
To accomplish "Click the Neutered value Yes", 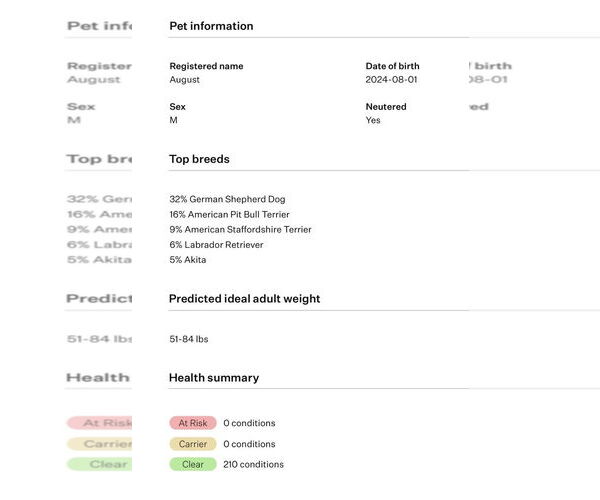I will click(x=373, y=120).
